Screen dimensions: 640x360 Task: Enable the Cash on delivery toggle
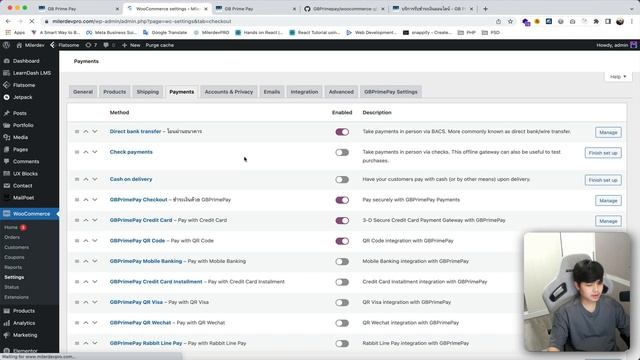pyautogui.click(x=342, y=180)
